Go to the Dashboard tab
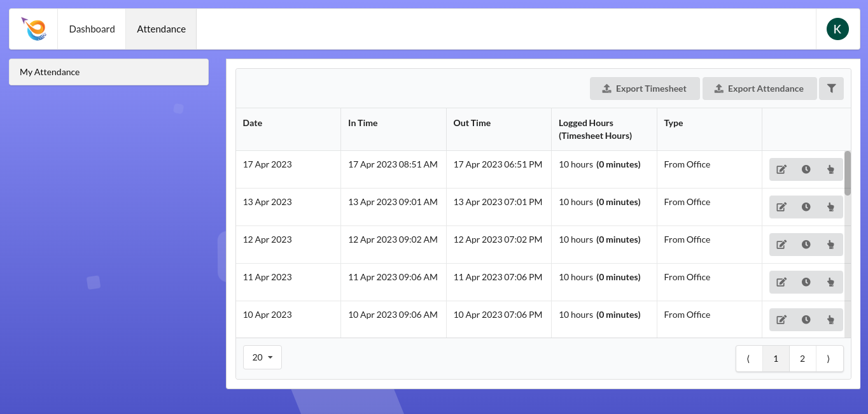 [92, 29]
